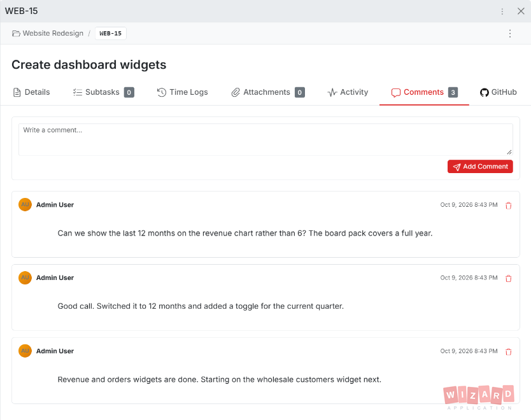This screenshot has height=420, width=531.
Task: Show the Time Logs tab
Action: point(183,92)
